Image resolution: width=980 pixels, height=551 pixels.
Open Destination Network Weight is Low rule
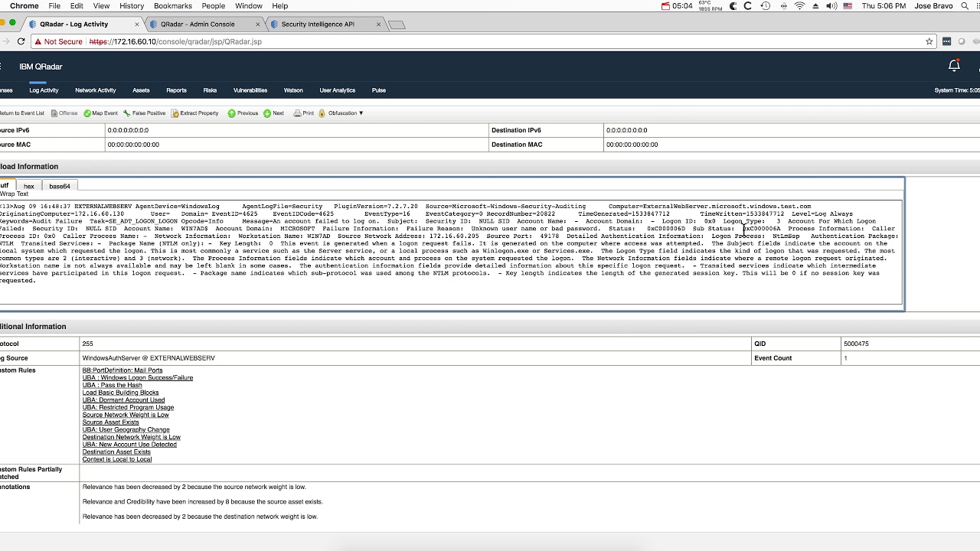click(132, 437)
